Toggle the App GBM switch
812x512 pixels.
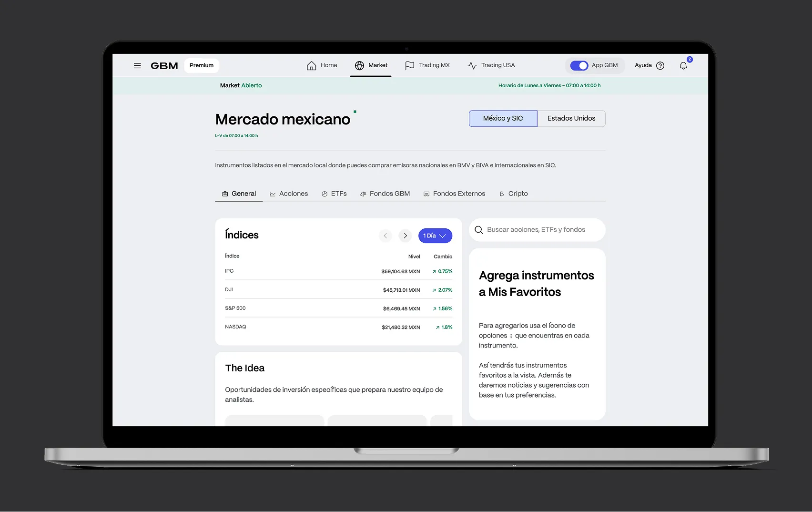click(579, 66)
